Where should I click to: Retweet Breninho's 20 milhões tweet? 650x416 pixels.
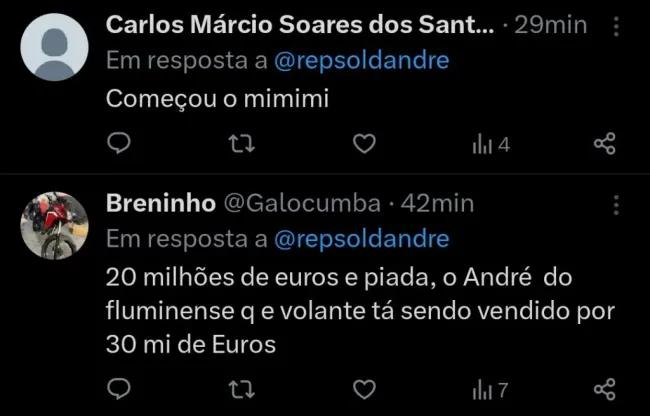241,388
